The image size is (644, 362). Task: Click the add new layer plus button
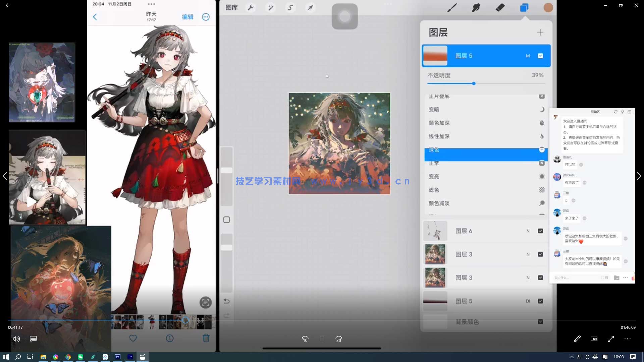point(540,32)
